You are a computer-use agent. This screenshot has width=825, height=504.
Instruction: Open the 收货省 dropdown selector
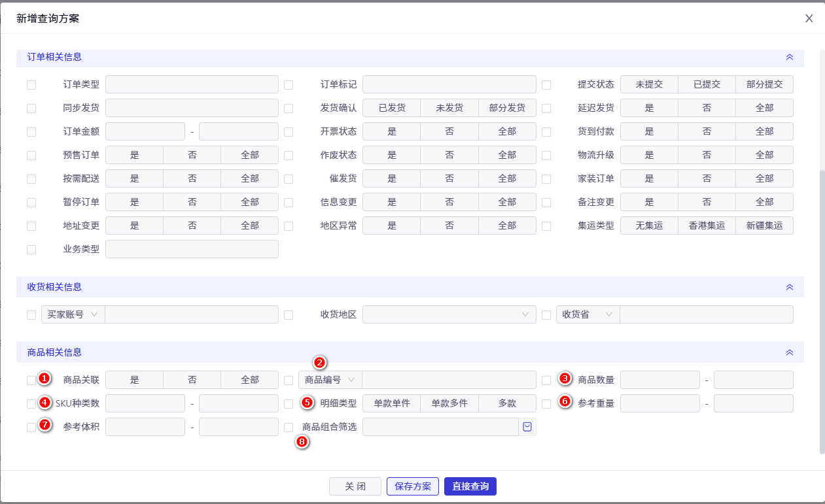(588, 314)
